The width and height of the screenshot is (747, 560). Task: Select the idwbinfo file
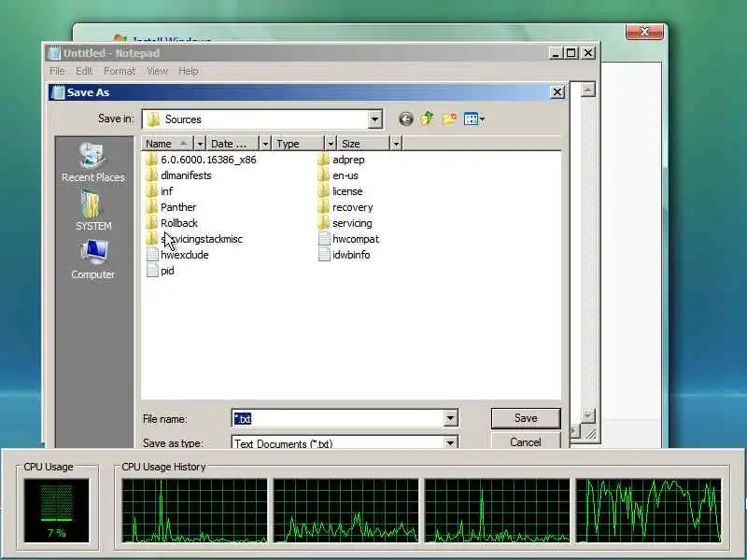pyautogui.click(x=344, y=255)
